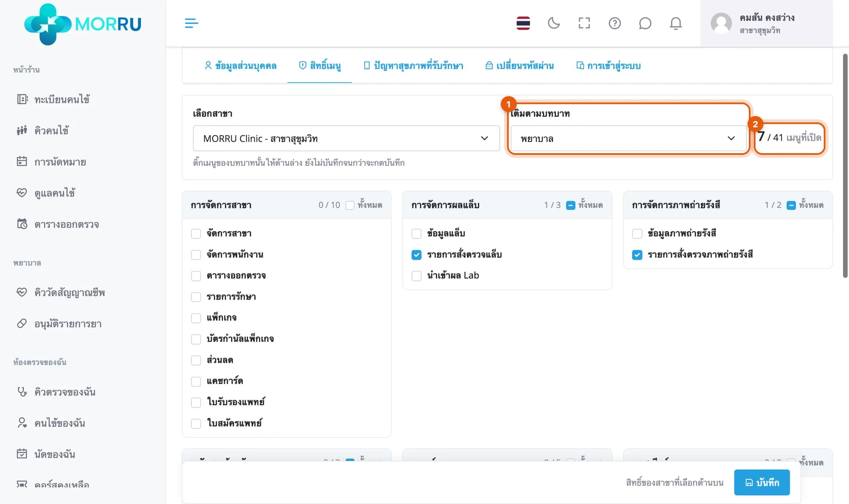Toggle ทั้งหมด checkbox for การจัดการภาพถ่ายรังสี
This screenshot has width=849, height=504.
791,205
